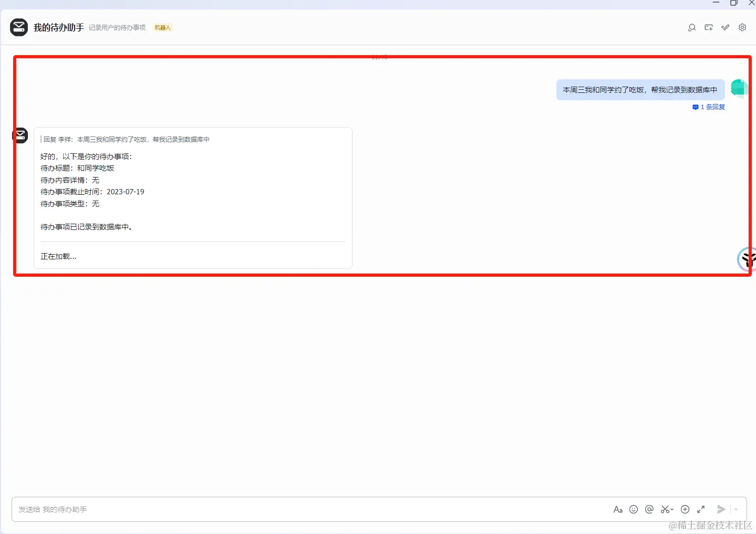Open the Aa text formatting tool
This screenshot has width=756, height=534.
pos(618,509)
